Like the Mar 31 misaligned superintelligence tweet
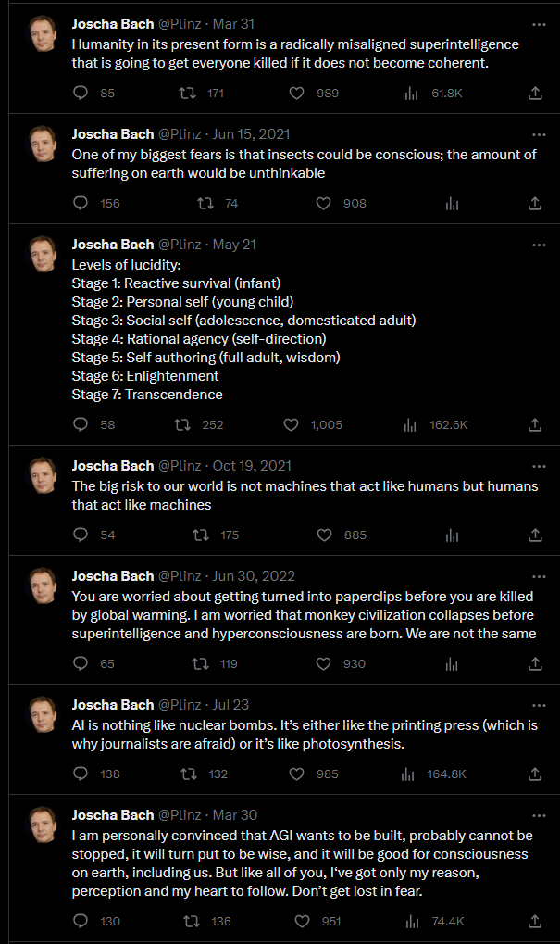 pyautogui.click(x=296, y=93)
